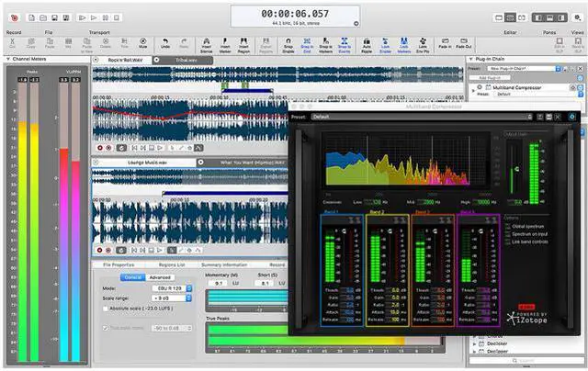Viewport: 588px width, 371px height.
Task: Click the Band 1 threshold slider handle
Action: (x=345, y=231)
